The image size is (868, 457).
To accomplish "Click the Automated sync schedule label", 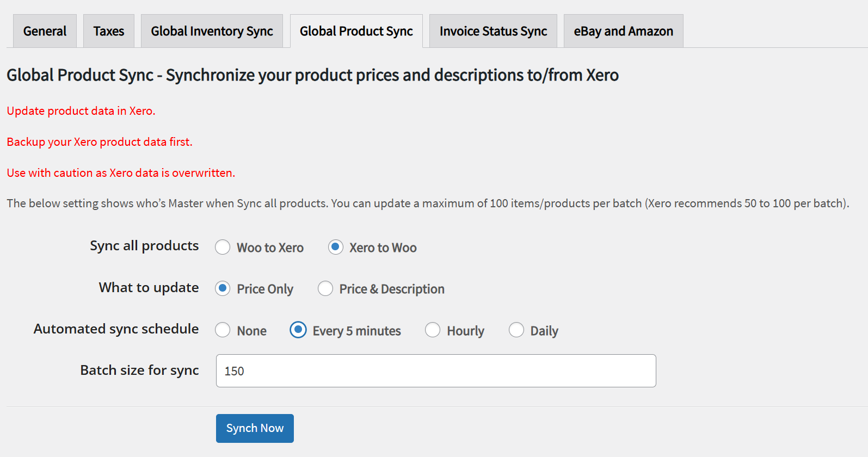I will click(116, 329).
